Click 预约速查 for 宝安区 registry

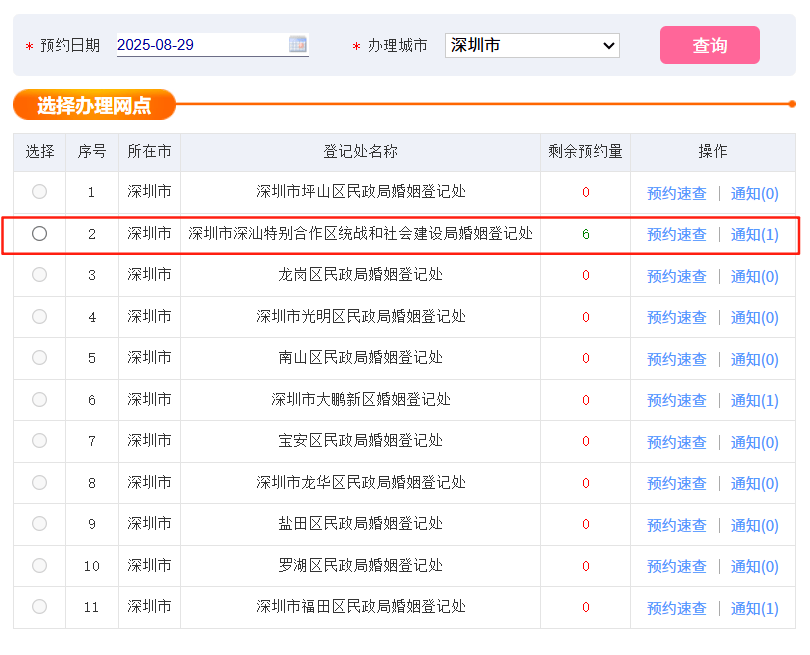(x=676, y=441)
